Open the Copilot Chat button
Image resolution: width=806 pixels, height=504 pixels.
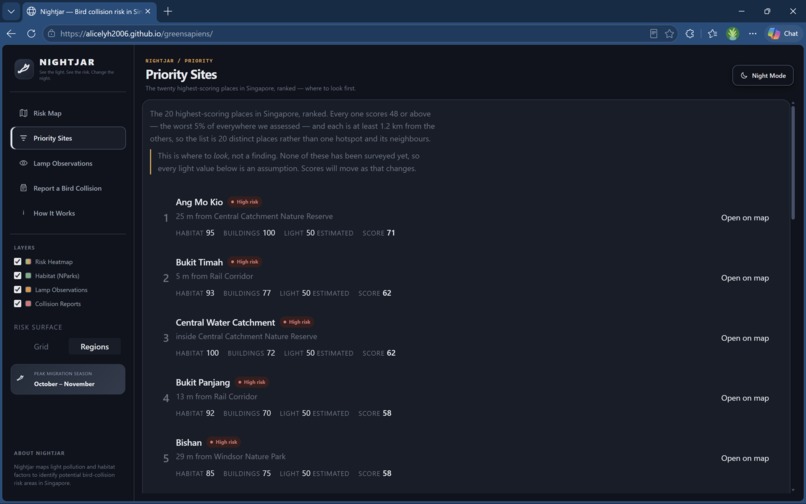pos(783,33)
